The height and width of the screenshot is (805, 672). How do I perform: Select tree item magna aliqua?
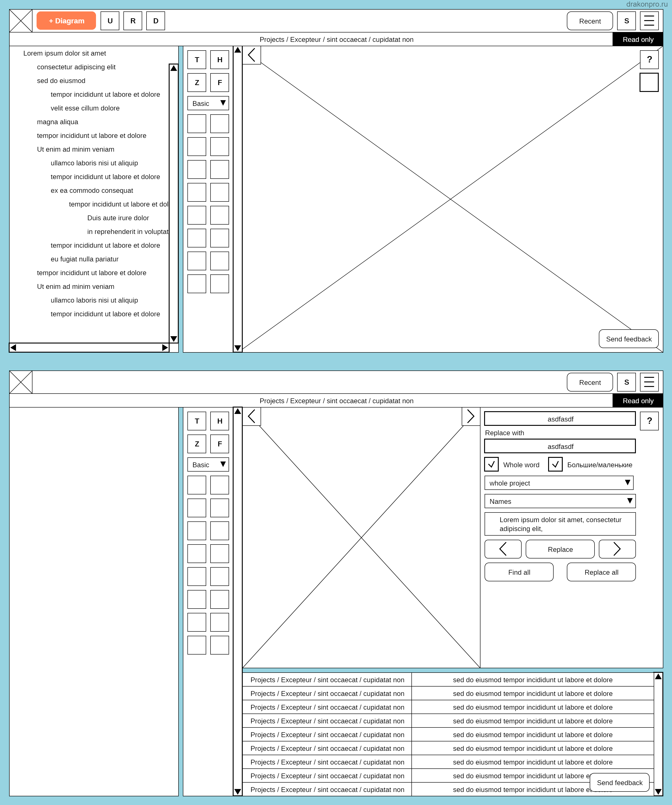[x=57, y=122]
